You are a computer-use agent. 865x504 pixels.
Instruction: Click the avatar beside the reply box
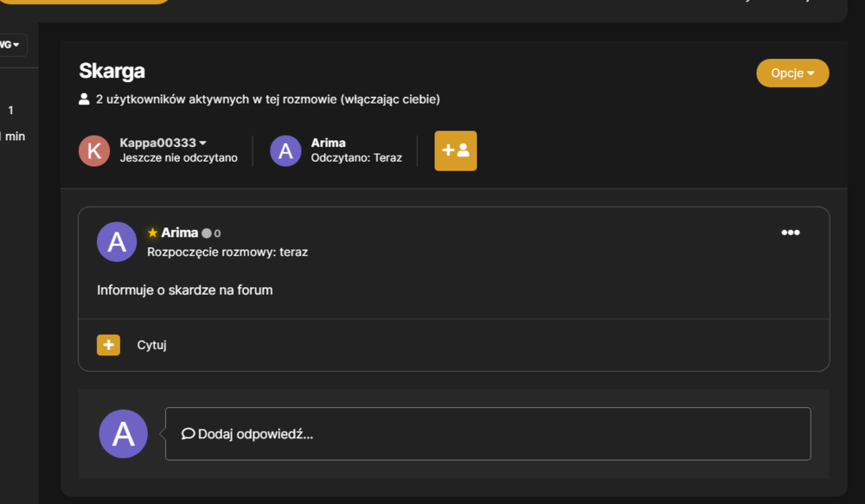click(x=124, y=434)
